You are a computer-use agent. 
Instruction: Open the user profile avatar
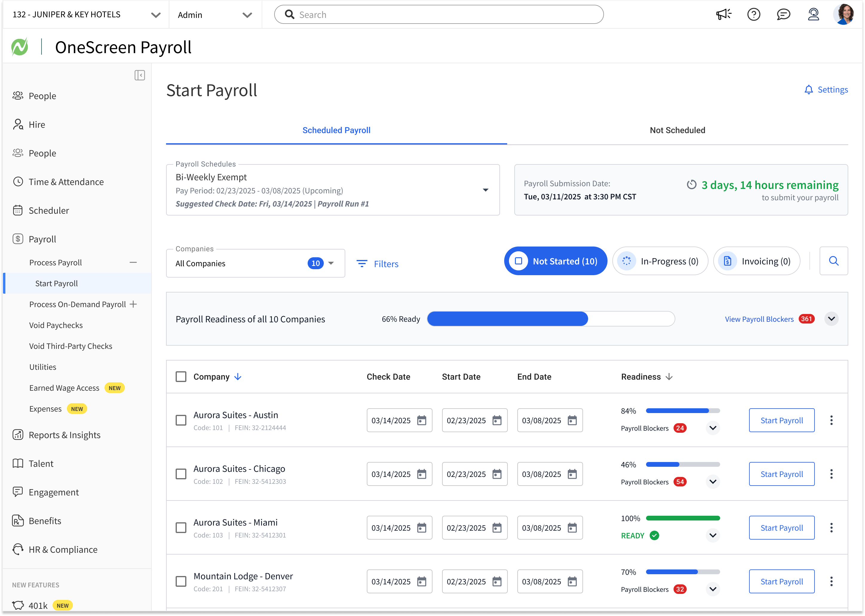844,14
